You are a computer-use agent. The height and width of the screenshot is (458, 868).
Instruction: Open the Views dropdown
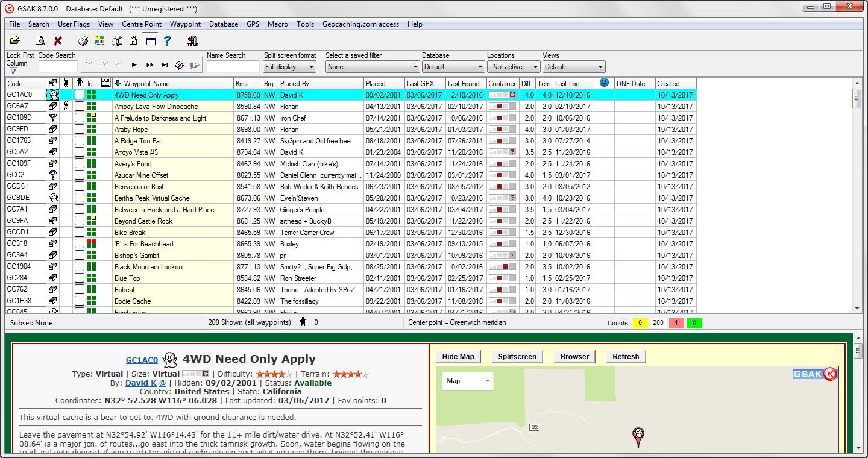click(x=574, y=67)
